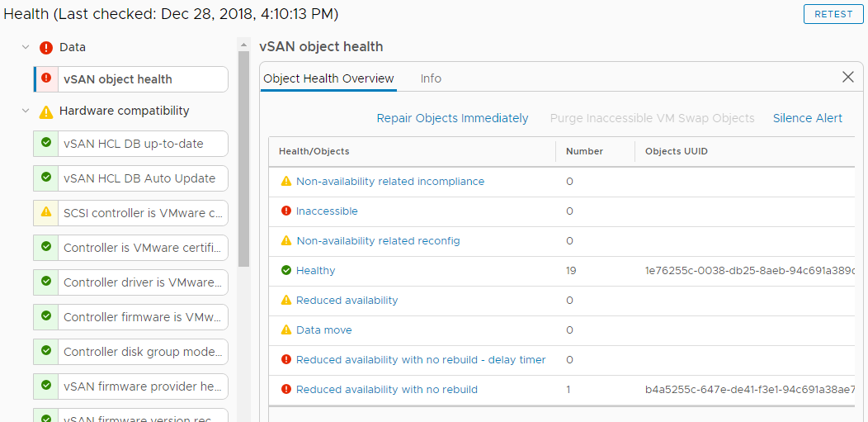868x422 pixels.
Task: Click the green healthy status icon in table
Action: 286,270
